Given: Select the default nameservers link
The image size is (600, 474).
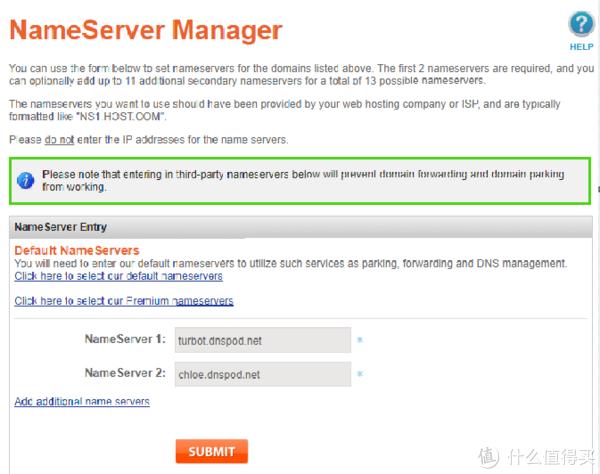Looking at the screenshot, I should click(x=118, y=276).
